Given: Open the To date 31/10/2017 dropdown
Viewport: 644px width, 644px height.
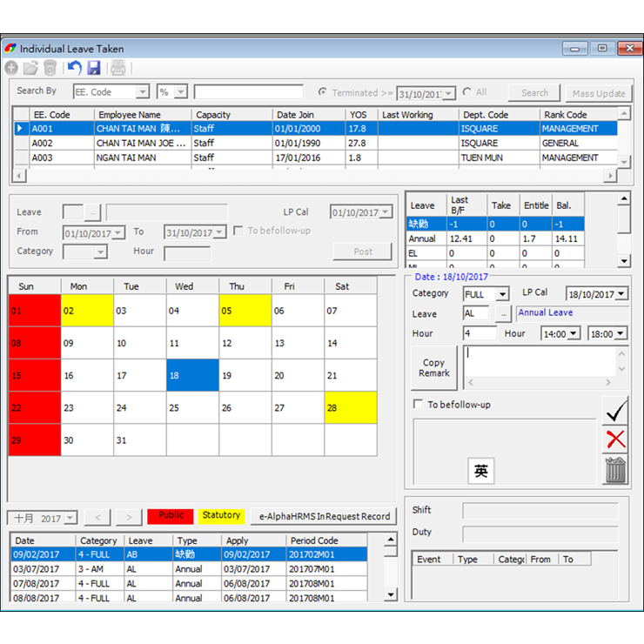Looking at the screenshot, I should (x=219, y=232).
